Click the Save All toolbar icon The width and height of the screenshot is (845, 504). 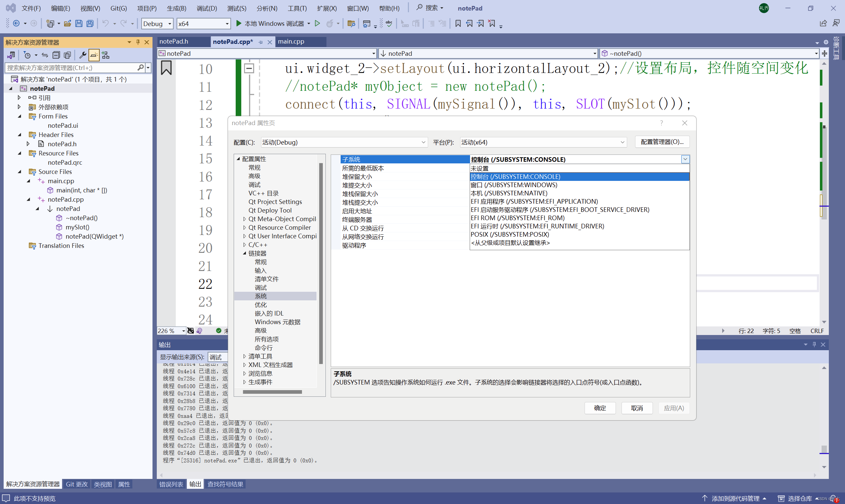click(x=90, y=23)
